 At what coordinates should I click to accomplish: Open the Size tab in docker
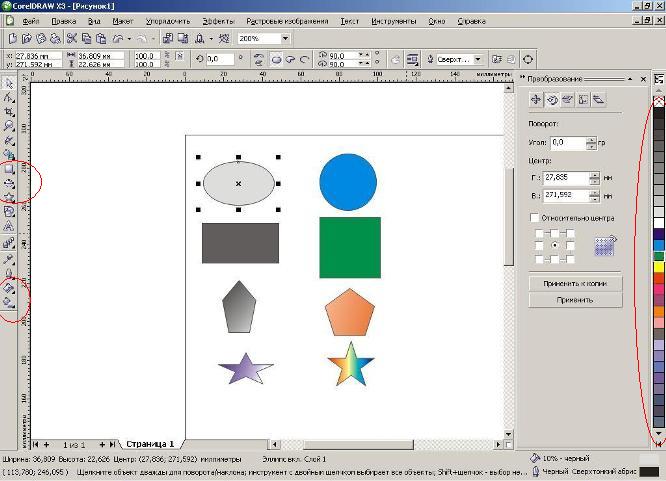(x=583, y=99)
